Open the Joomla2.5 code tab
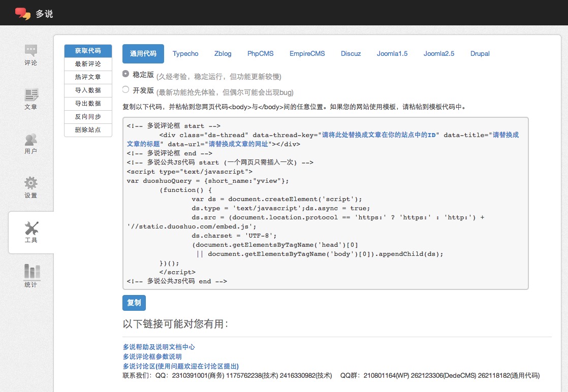Screen dimensions: 568x392 click(x=439, y=54)
